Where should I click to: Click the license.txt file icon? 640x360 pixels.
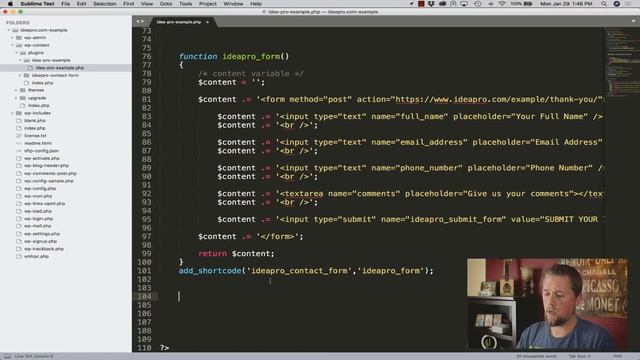19,136
